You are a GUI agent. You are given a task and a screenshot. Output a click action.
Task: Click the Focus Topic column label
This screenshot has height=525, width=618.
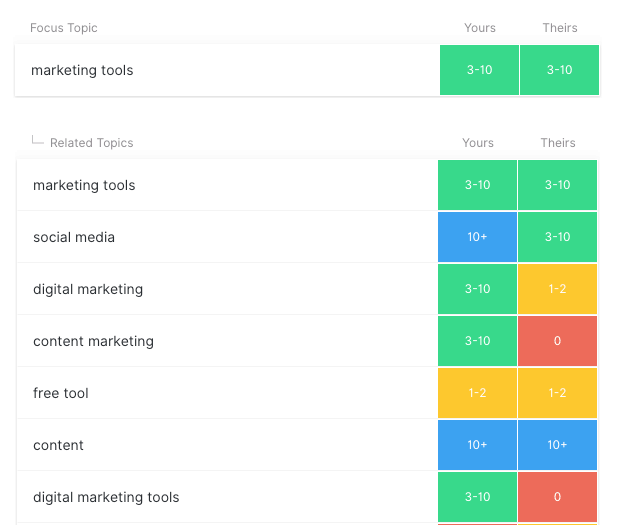(x=64, y=28)
